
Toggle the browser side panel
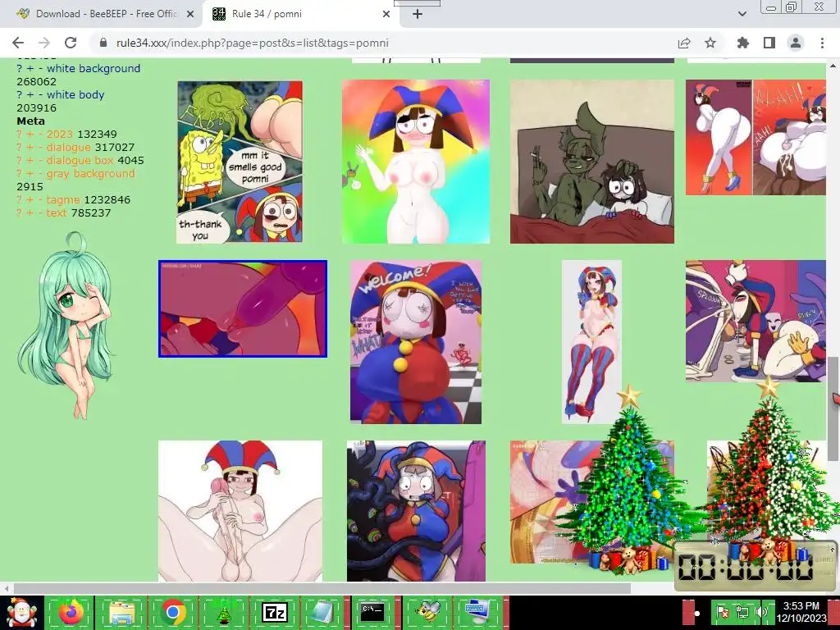(x=769, y=43)
